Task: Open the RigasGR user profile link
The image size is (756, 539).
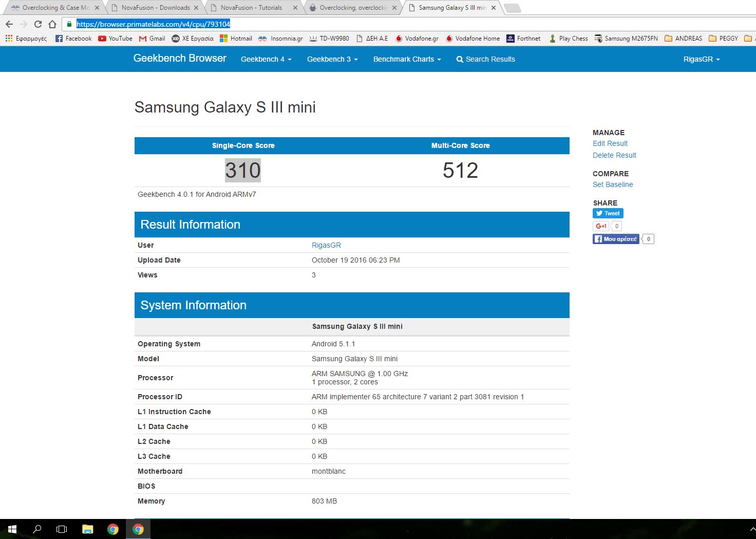Action: click(326, 245)
